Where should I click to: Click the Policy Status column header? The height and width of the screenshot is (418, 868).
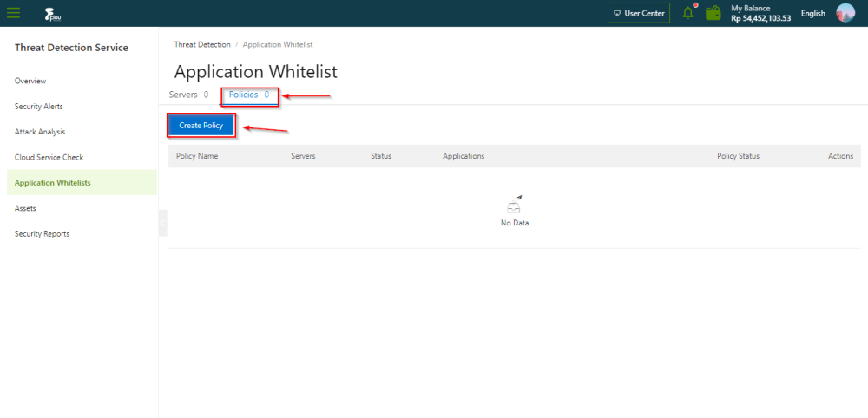point(739,156)
